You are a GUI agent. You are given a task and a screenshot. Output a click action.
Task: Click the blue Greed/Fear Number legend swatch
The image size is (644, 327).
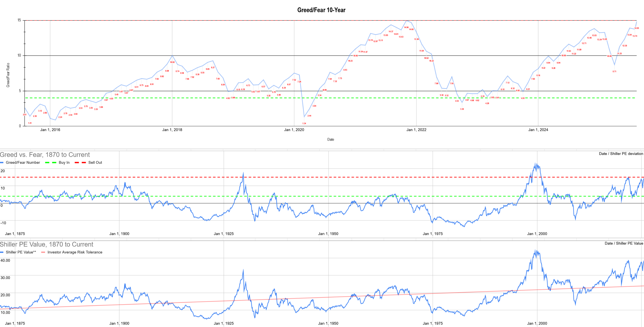point(2,163)
